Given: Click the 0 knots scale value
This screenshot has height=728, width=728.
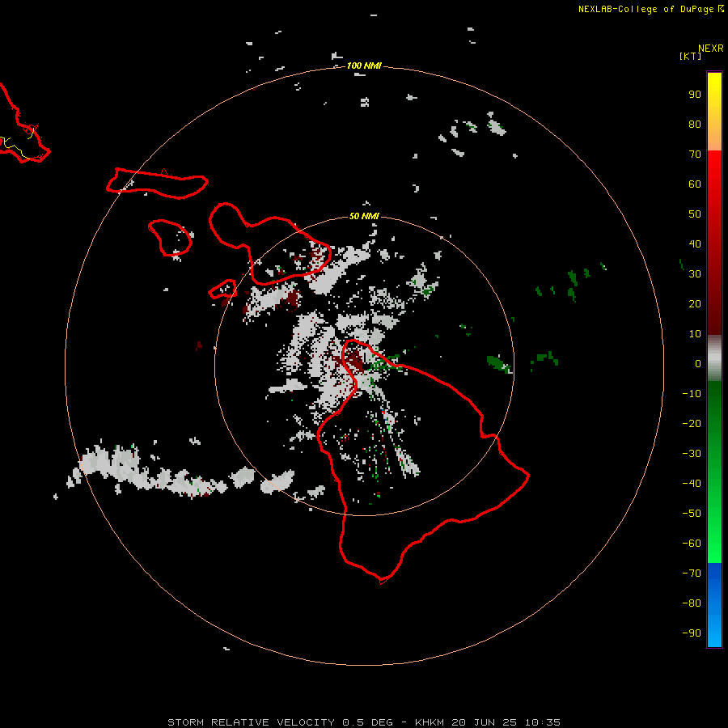Looking at the screenshot, I should click(698, 363).
